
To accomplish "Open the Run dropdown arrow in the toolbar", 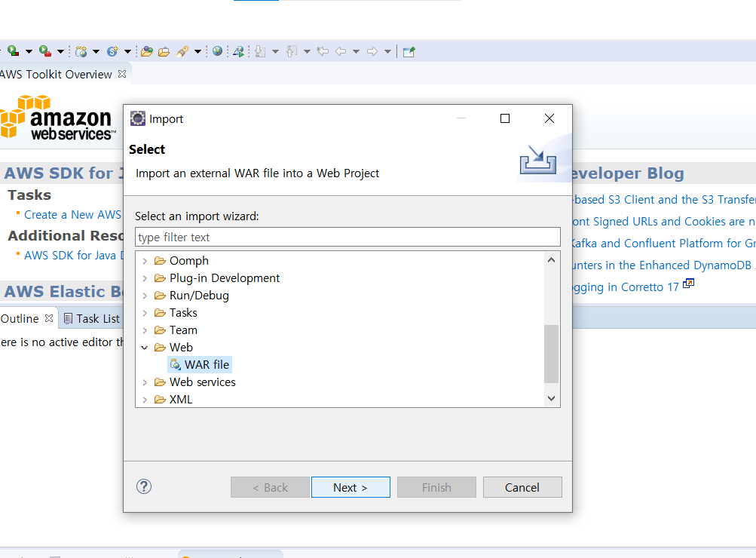I will (x=29, y=51).
